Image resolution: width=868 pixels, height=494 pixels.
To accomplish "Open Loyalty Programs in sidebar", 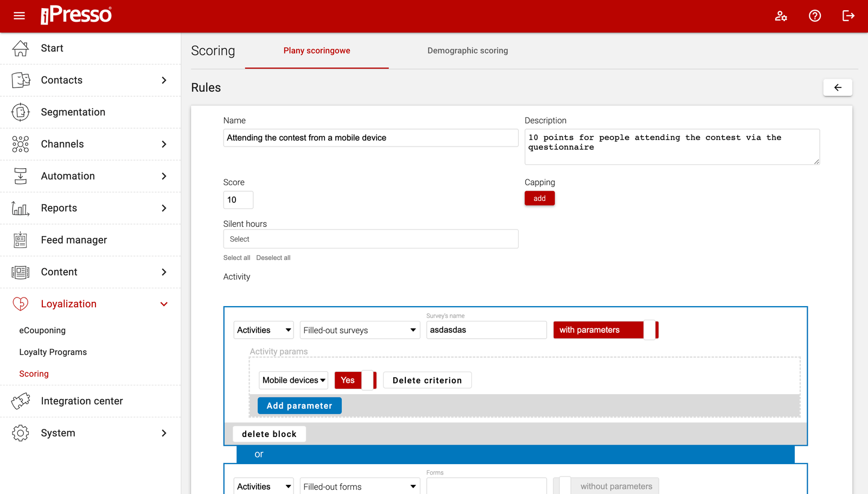I will [53, 352].
